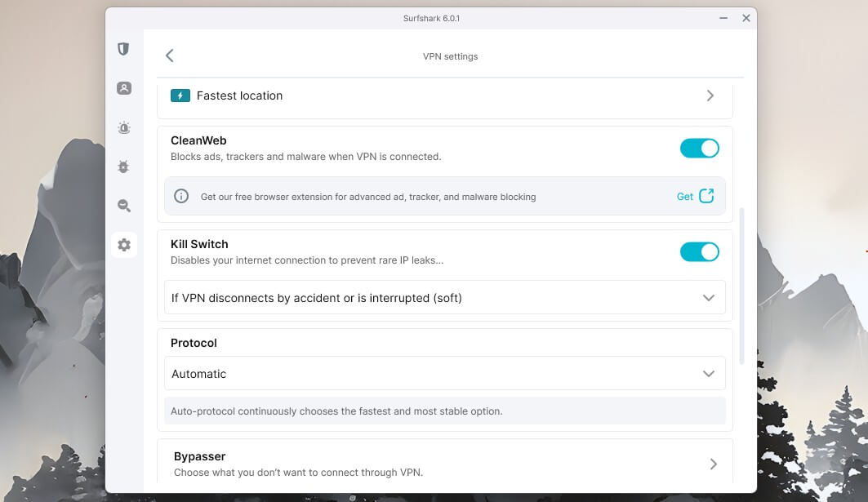The height and width of the screenshot is (502, 868).
Task: Expand the Kill Switch mode dropdown
Action: click(x=444, y=298)
